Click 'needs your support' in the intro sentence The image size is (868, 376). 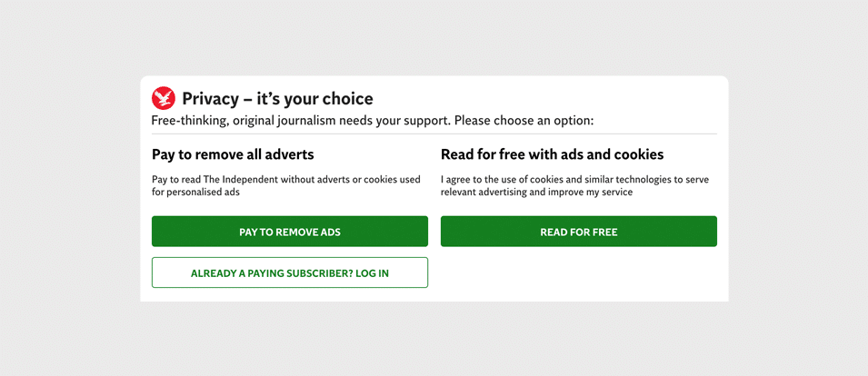393,121
